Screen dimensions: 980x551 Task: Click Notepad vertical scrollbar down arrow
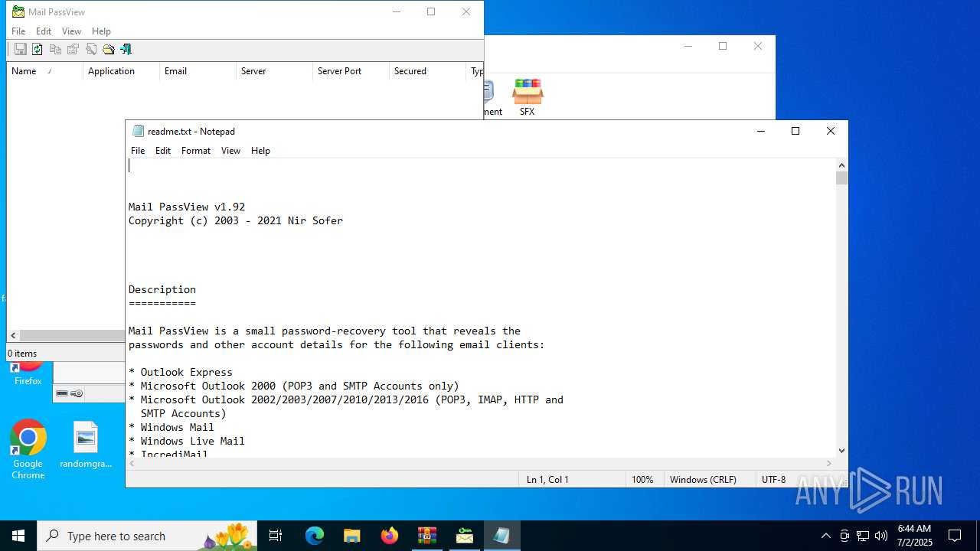click(841, 451)
